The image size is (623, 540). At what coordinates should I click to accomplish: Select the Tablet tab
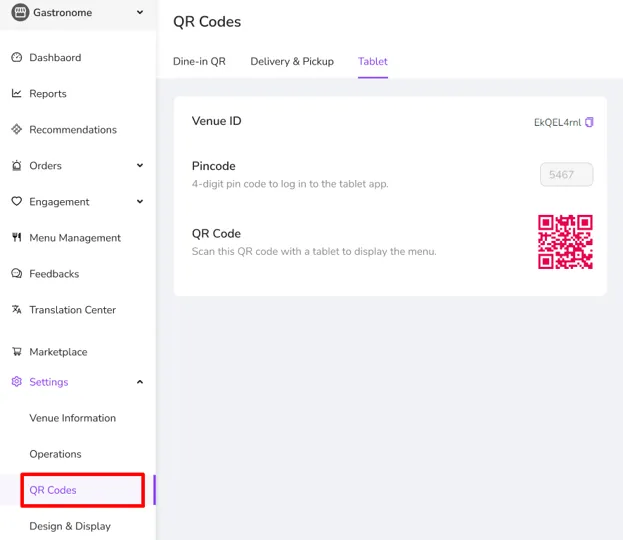pyautogui.click(x=373, y=61)
